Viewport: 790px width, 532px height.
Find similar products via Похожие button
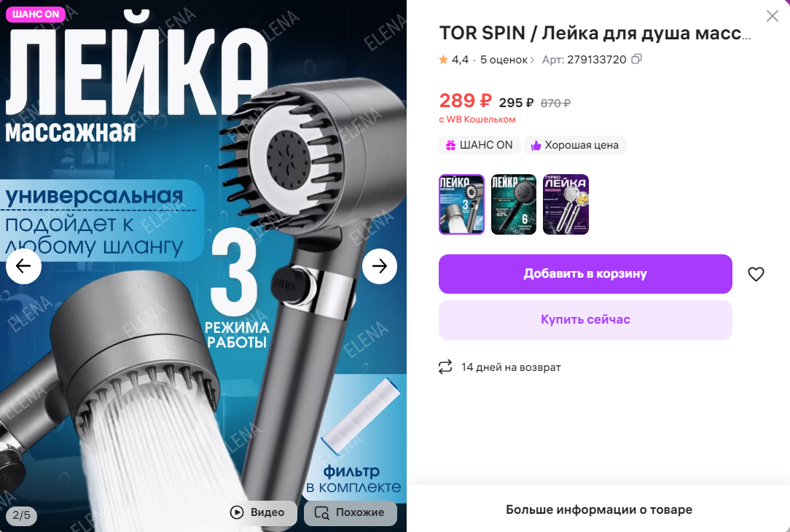pyautogui.click(x=350, y=512)
